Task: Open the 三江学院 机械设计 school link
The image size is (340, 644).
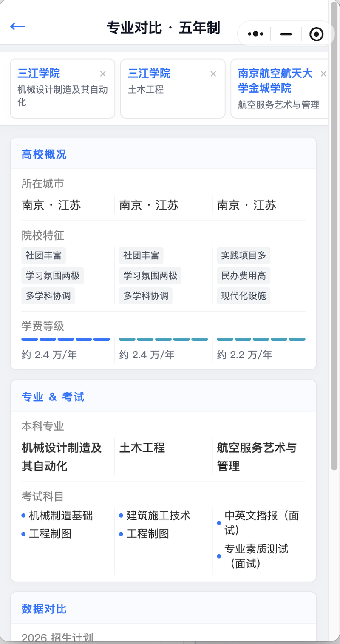Action: pyautogui.click(x=39, y=74)
